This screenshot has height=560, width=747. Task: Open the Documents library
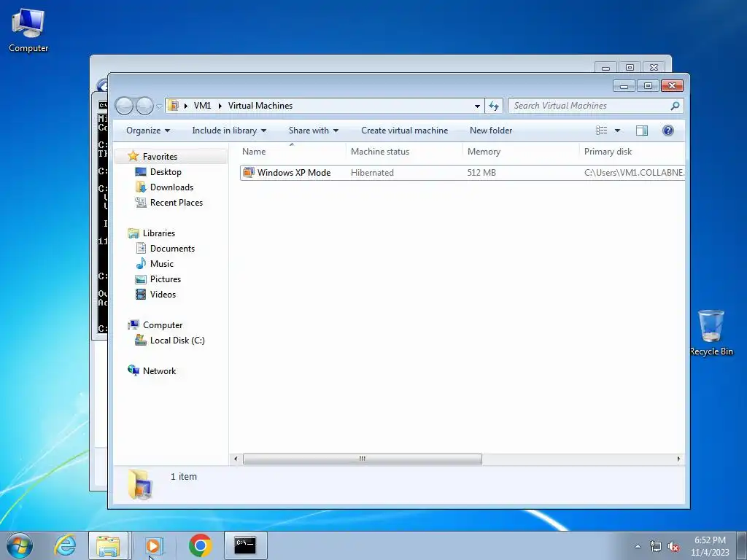(x=172, y=248)
